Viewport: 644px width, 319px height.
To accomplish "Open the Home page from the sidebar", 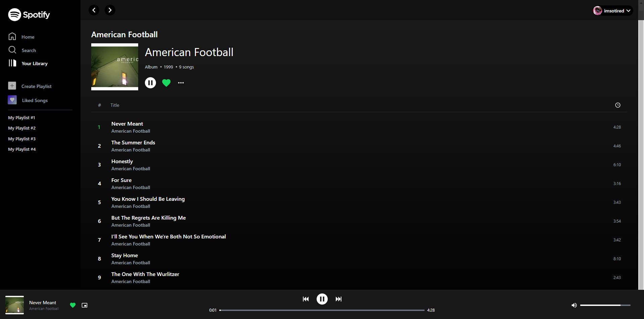I will (21, 37).
